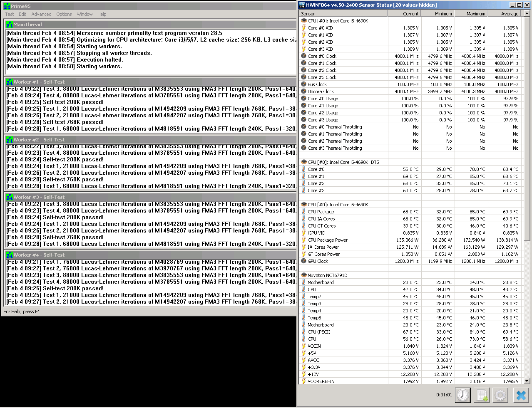Click the lightning icon next to iGPU VID

[304, 233]
